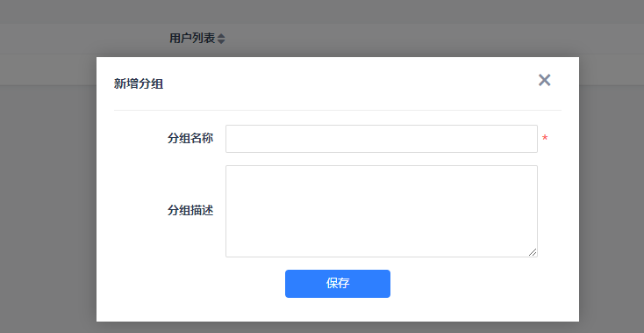
Task: Save the new group with 保存
Action: 338,284
